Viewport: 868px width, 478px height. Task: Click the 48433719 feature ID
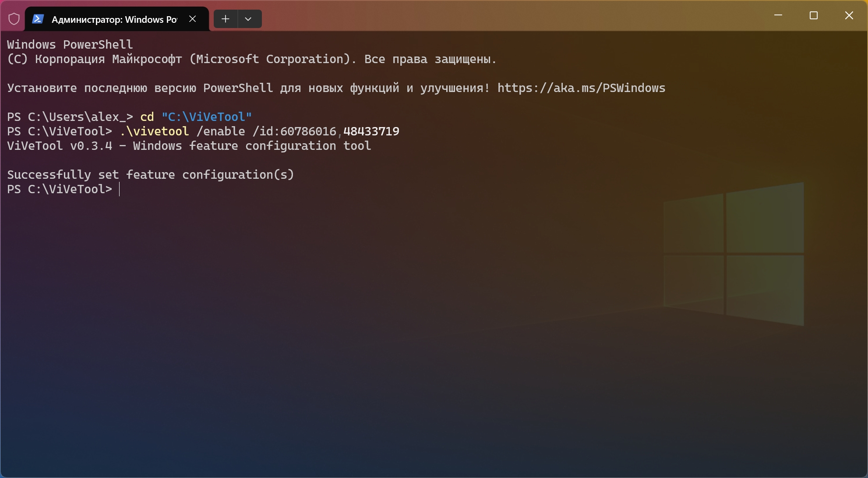[371, 131]
